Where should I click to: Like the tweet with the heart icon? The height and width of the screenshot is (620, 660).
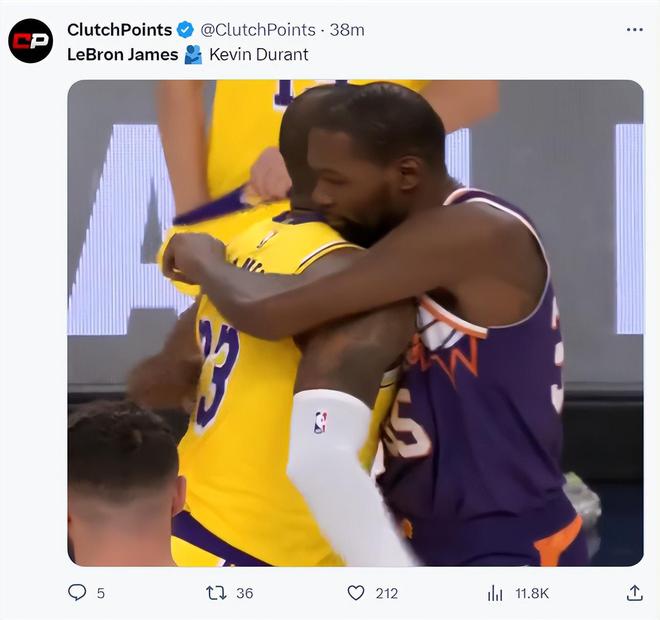356,593
